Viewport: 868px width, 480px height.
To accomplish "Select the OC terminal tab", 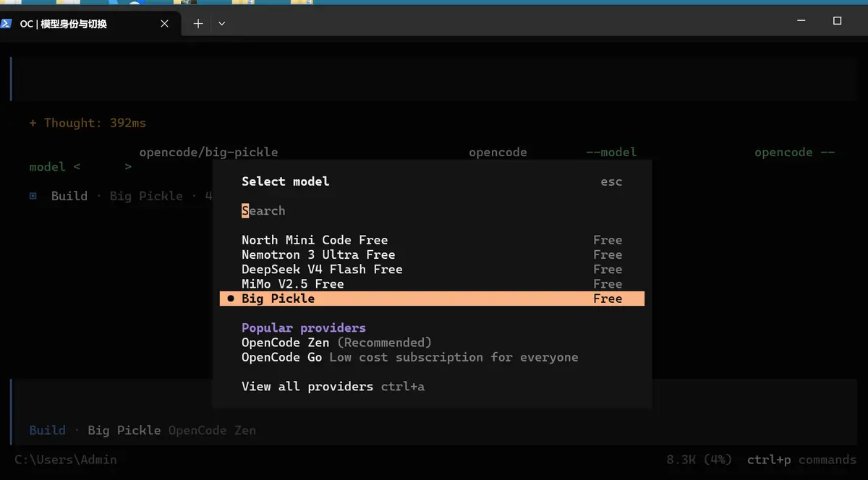I will (x=89, y=24).
